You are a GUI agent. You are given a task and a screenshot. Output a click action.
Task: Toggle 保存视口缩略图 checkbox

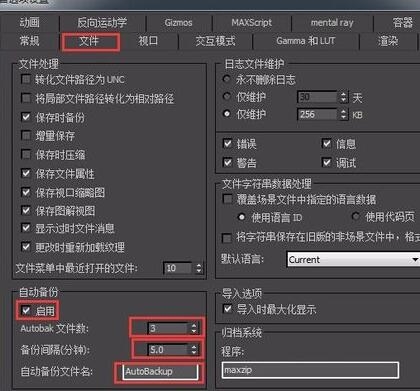coord(26,192)
